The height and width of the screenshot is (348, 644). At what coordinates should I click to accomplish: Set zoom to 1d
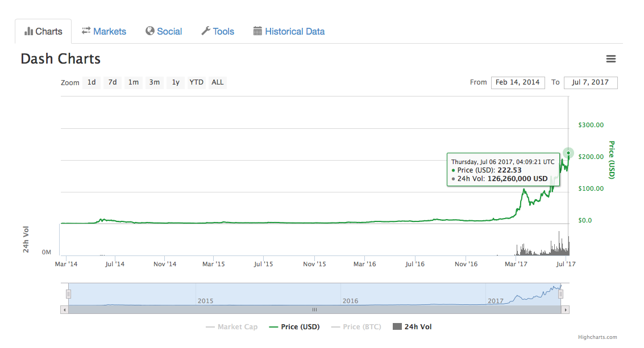[92, 82]
